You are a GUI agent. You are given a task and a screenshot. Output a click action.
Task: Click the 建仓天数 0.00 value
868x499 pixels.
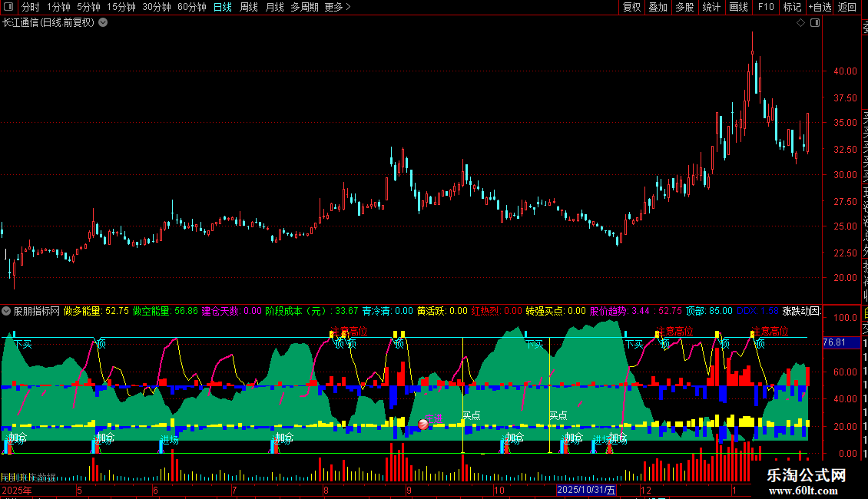(231, 311)
